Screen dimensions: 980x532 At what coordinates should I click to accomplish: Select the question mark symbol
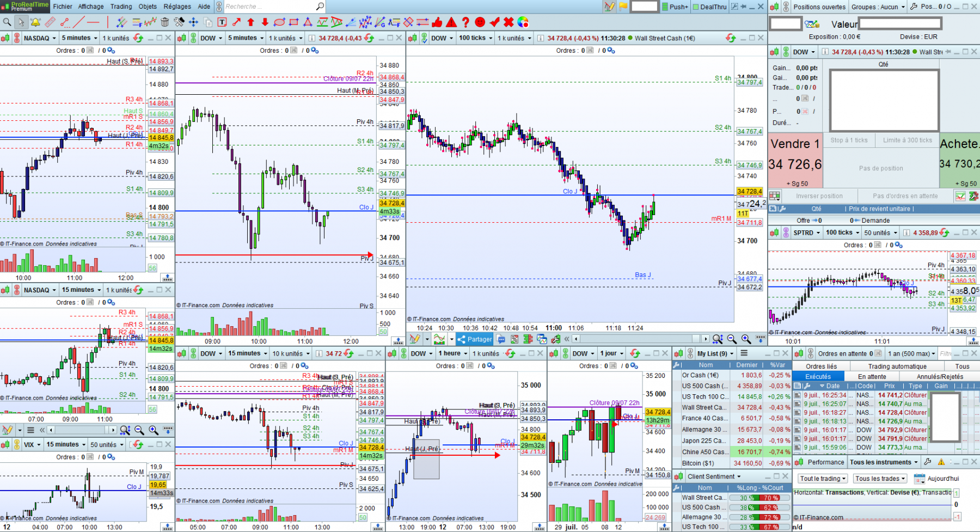click(465, 22)
